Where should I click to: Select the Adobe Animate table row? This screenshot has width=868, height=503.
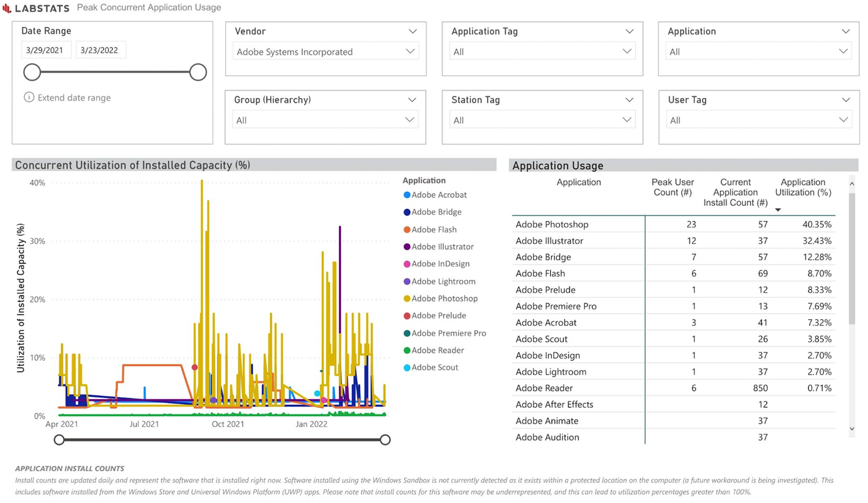(674, 421)
